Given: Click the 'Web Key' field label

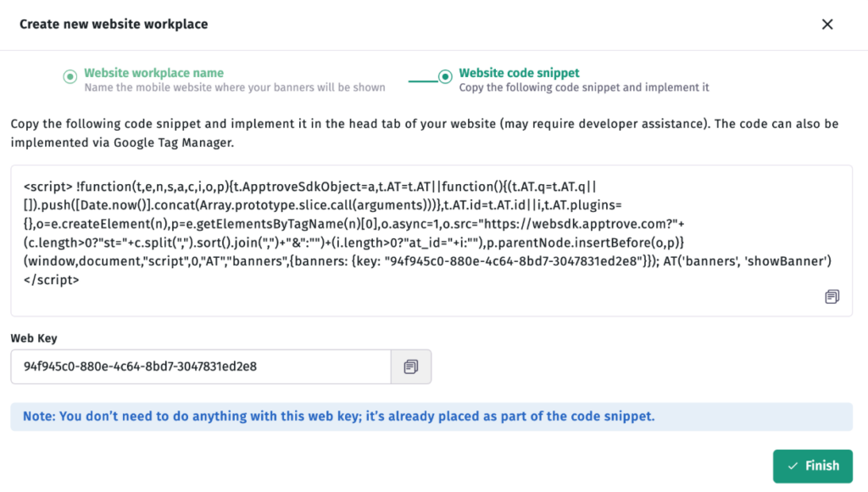Looking at the screenshot, I should pyautogui.click(x=34, y=338).
